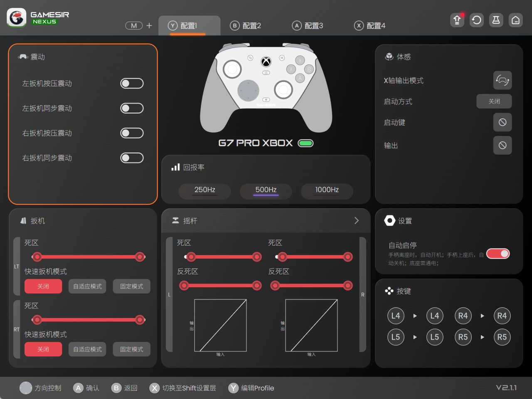Change the X轴输出模式 controller icon
The width and height of the screenshot is (532, 399).
[x=502, y=80]
